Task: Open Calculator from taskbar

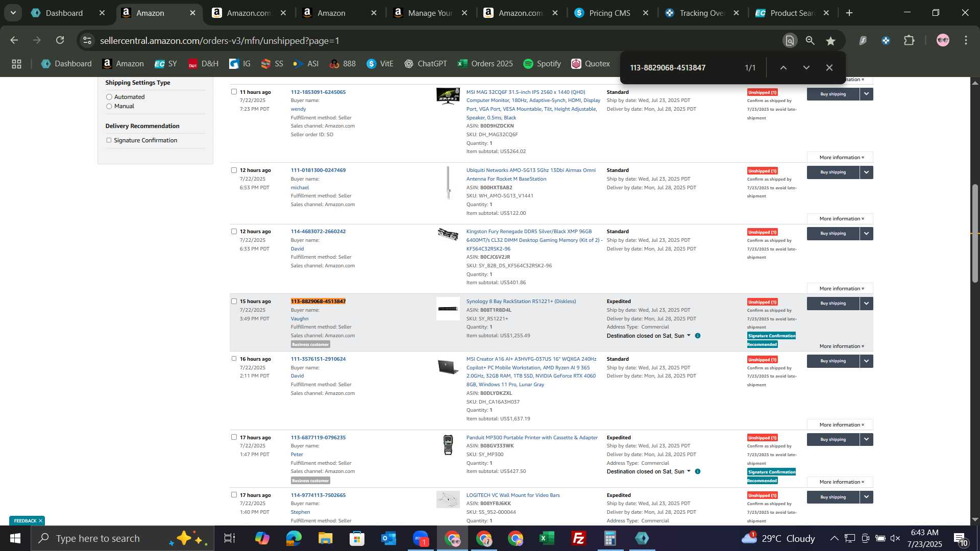Action: click(x=610, y=538)
